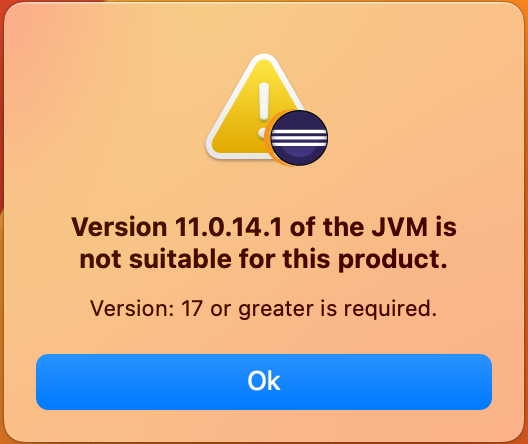This screenshot has height=444, width=528.
Task: Click the word 'greater' in the subtext
Action: coord(276,309)
